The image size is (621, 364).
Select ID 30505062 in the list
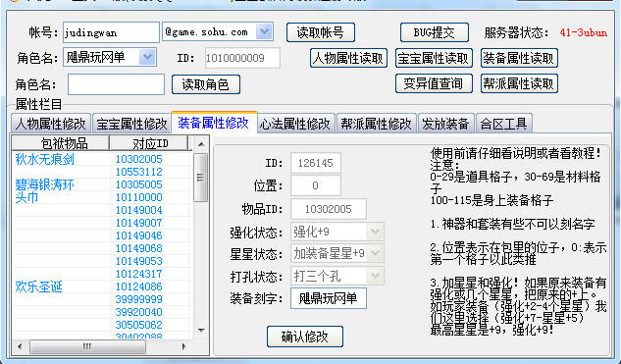click(x=139, y=325)
